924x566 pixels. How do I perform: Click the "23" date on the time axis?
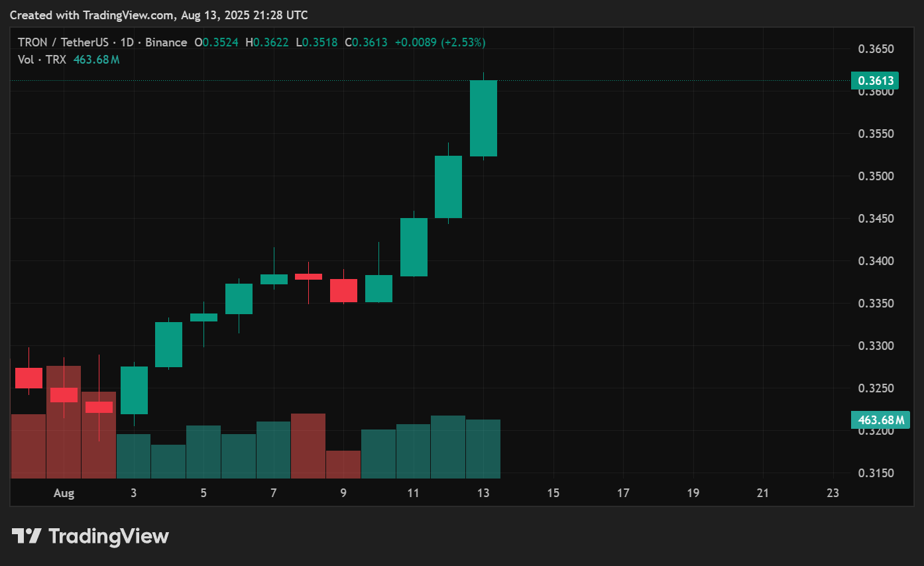click(x=833, y=493)
